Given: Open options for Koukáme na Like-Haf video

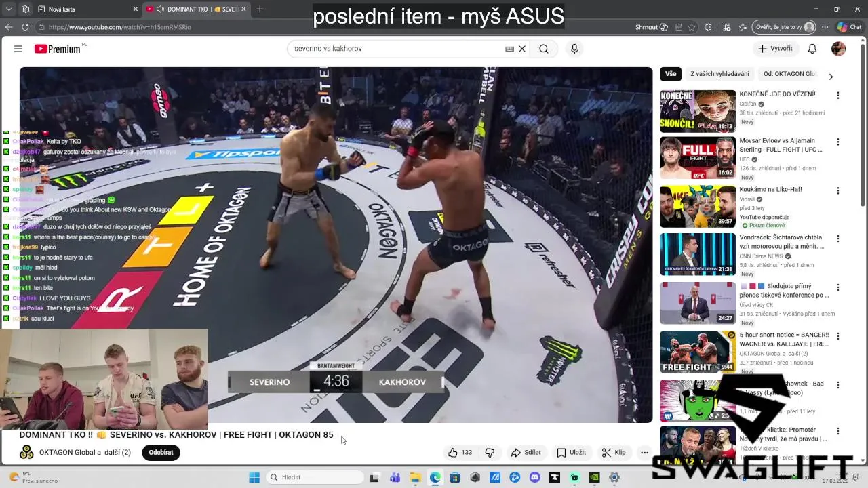Looking at the screenshot, I should 838,191.
